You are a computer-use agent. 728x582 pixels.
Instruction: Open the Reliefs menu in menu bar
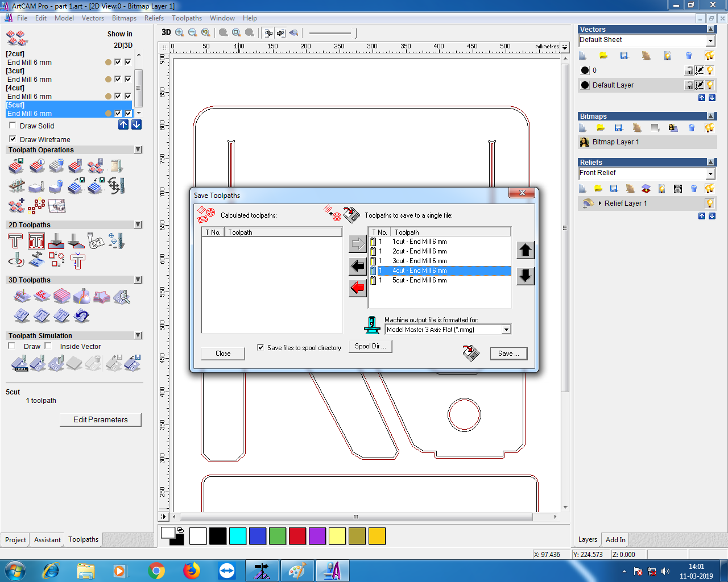(x=154, y=18)
